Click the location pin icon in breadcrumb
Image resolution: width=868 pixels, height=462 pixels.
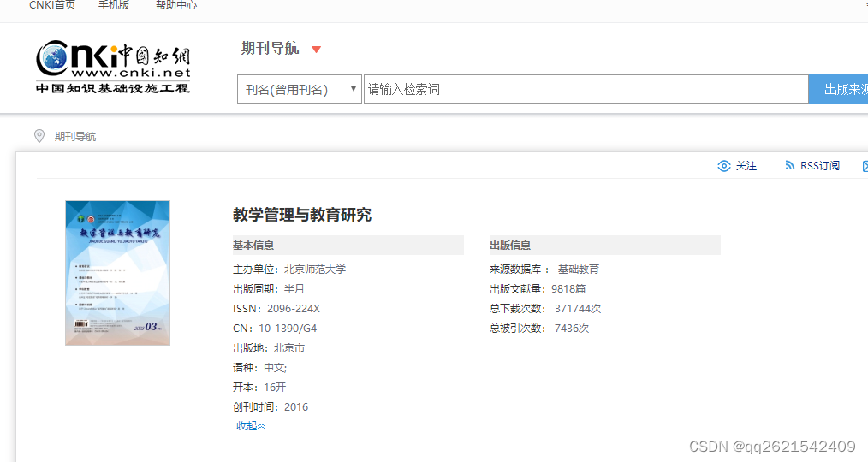click(39, 136)
